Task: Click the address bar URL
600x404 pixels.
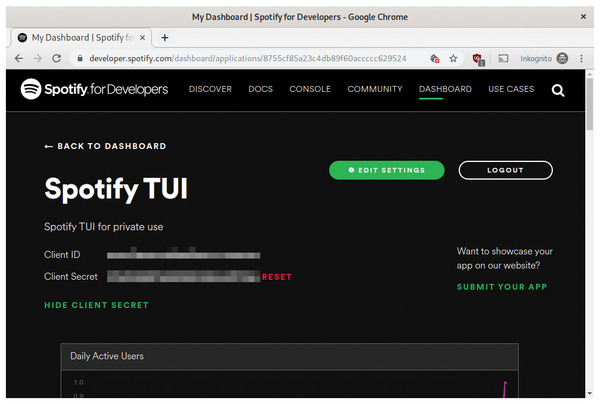Action: (248, 59)
